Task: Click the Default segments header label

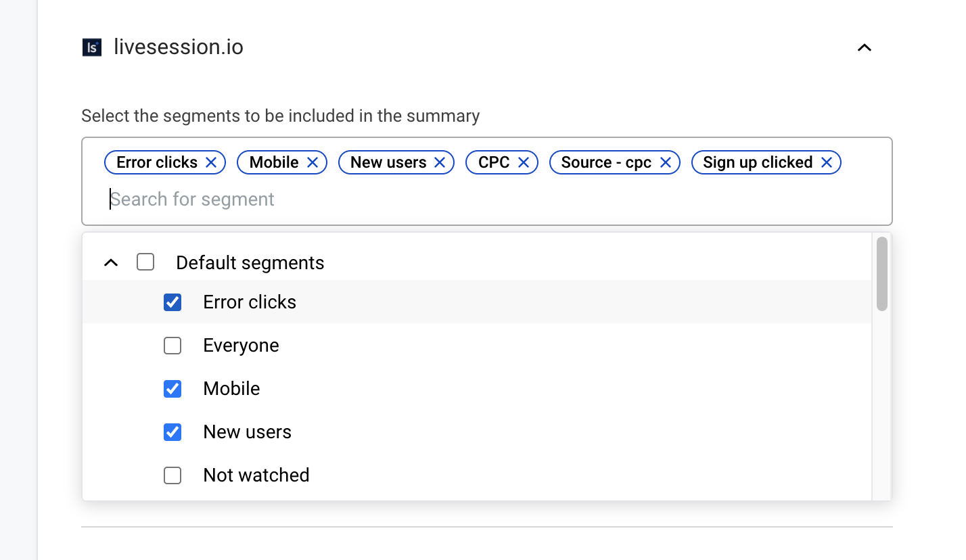Action: coord(250,262)
